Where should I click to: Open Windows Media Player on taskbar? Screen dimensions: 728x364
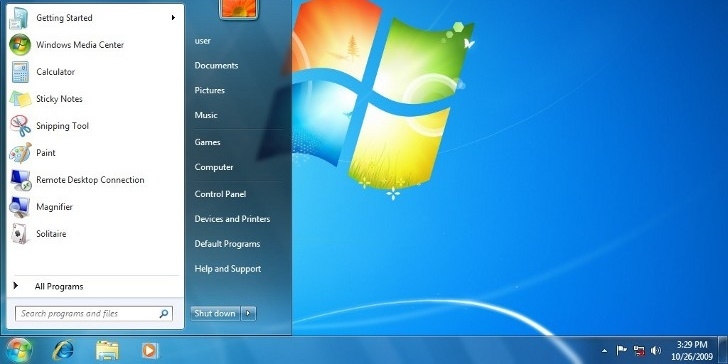150,351
